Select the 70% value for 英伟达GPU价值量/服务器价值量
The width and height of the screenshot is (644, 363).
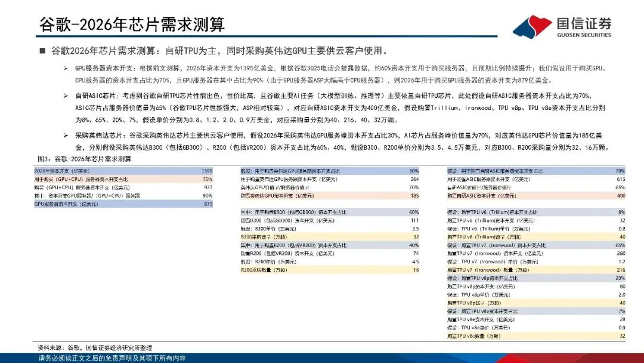pyautogui.click(x=414, y=187)
